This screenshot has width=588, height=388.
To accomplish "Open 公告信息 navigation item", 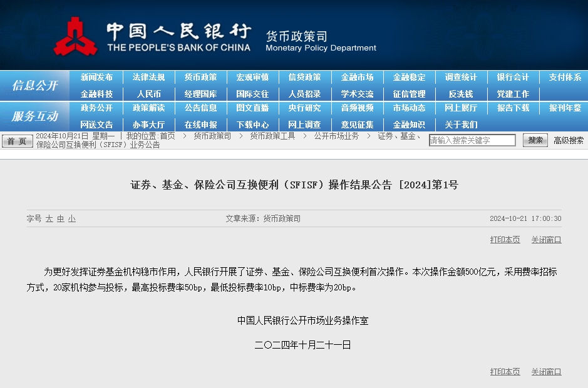I will [x=200, y=108].
